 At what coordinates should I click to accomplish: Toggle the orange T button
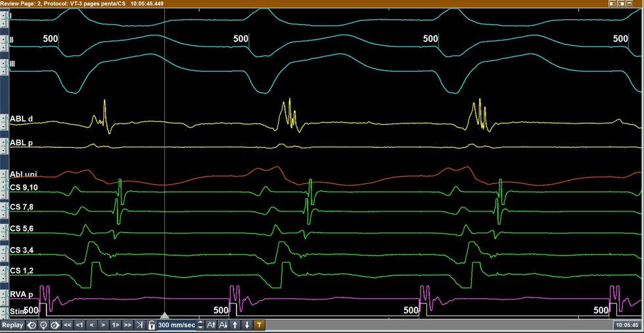[259, 325]
